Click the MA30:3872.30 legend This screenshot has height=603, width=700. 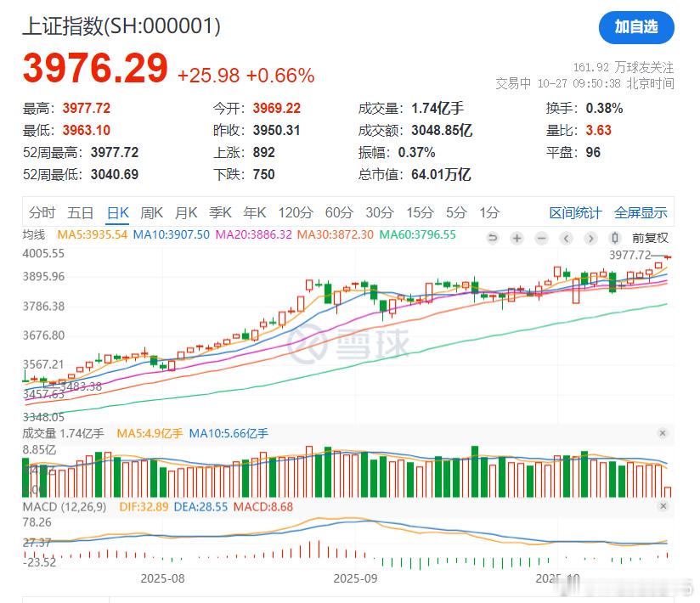(336, 234)
